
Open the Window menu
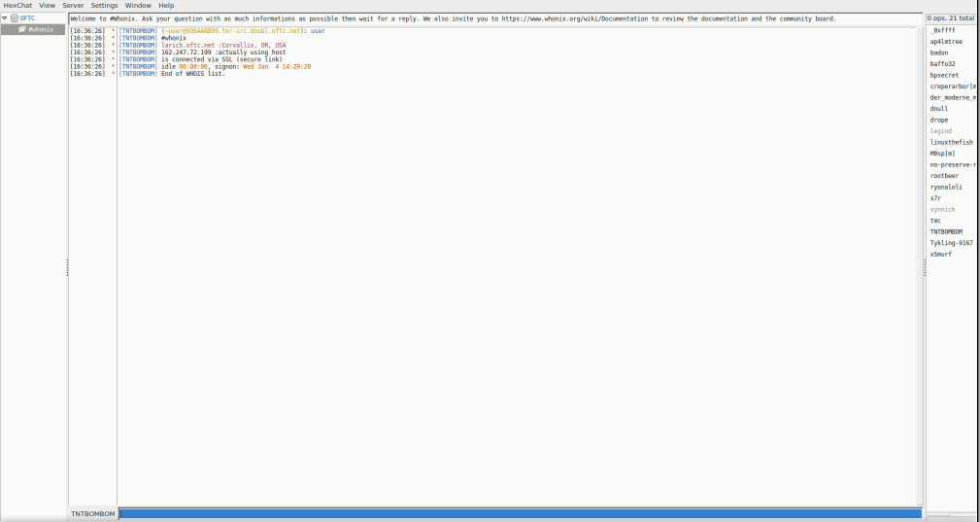[138, 5]
